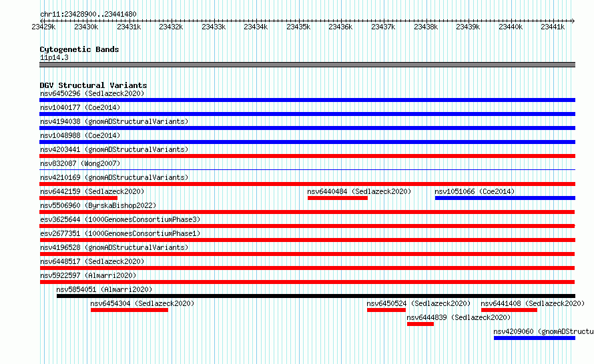Open the nsv6440484 (Sedlazeck2020) label

click(x=359, y=191)
